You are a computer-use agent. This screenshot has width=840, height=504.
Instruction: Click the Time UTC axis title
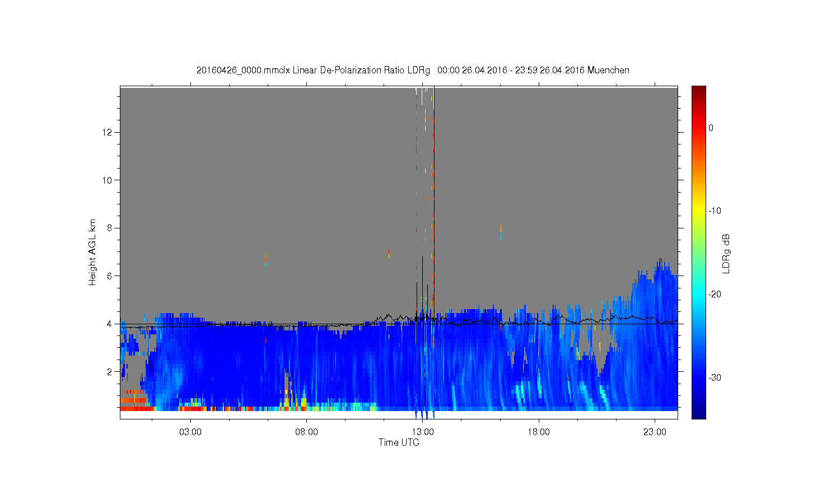[399, 442]
